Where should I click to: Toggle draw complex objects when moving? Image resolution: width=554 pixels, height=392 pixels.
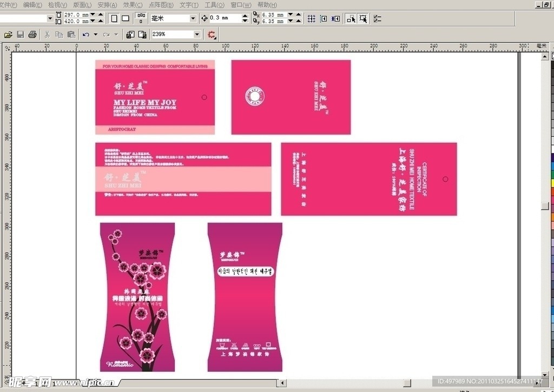coord(351,18)
